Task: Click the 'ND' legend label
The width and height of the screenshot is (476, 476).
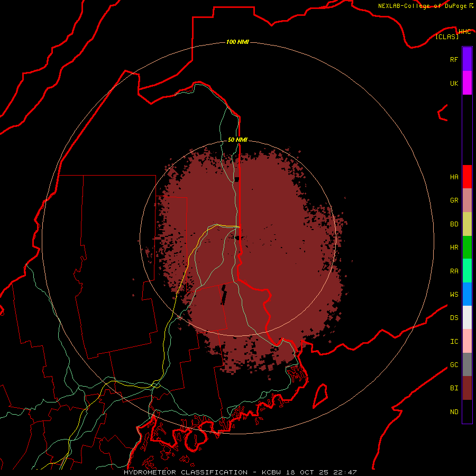Action: (x=454, y=412)
